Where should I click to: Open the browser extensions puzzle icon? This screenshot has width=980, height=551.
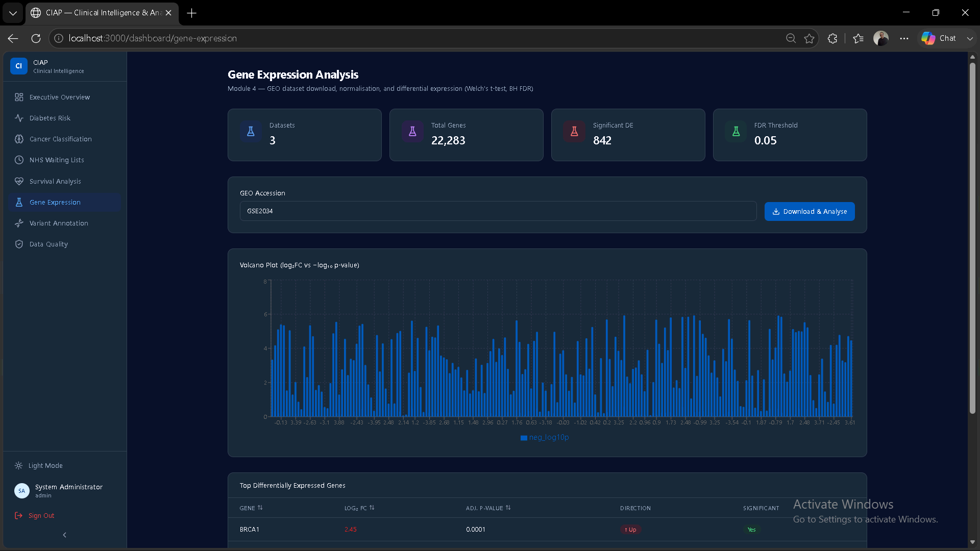click(x=832, y=38)
